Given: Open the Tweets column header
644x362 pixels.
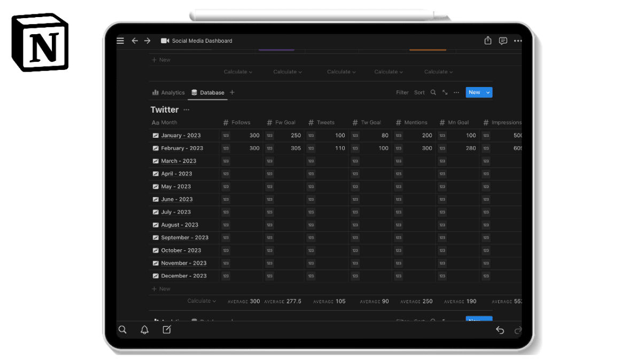Looking at the screenshot, I should (321, 122).
